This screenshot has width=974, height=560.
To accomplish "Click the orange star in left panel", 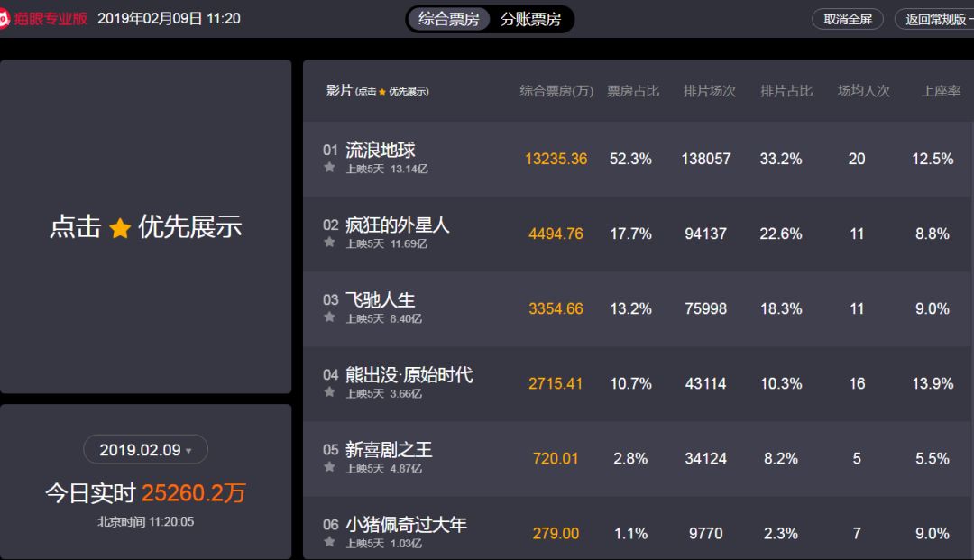I will coord(120,228).
